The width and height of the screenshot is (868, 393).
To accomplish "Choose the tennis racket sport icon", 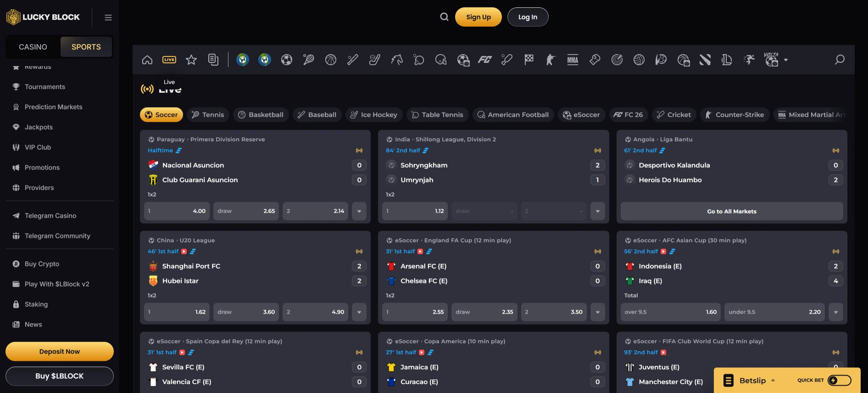I will (309, 60).
